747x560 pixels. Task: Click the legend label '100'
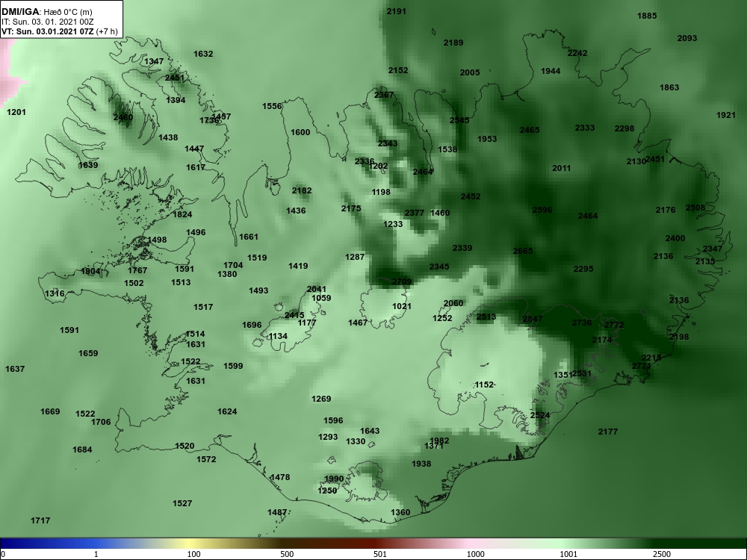(x=193, y=554)
